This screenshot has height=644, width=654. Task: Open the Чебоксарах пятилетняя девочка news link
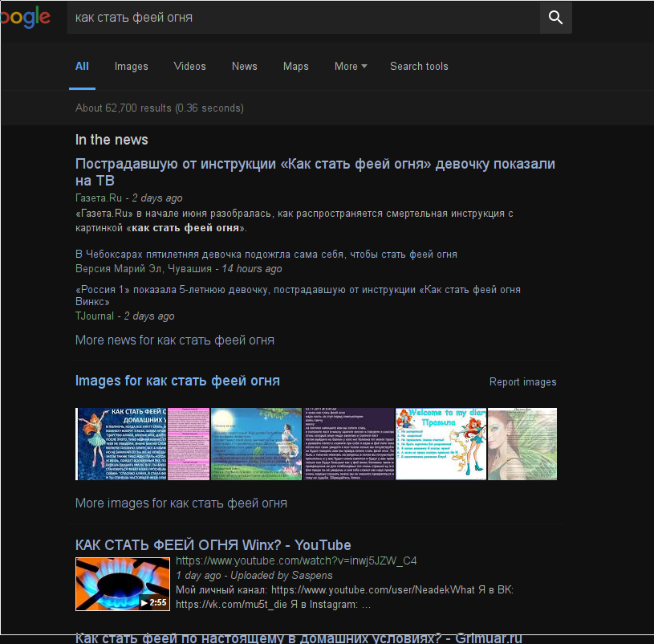click(x=266, y=255)
